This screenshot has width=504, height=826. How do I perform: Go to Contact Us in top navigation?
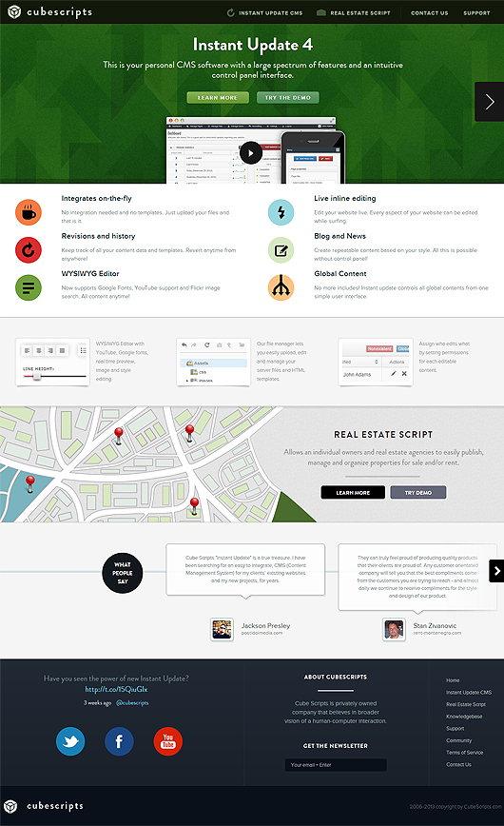point(430,12)
